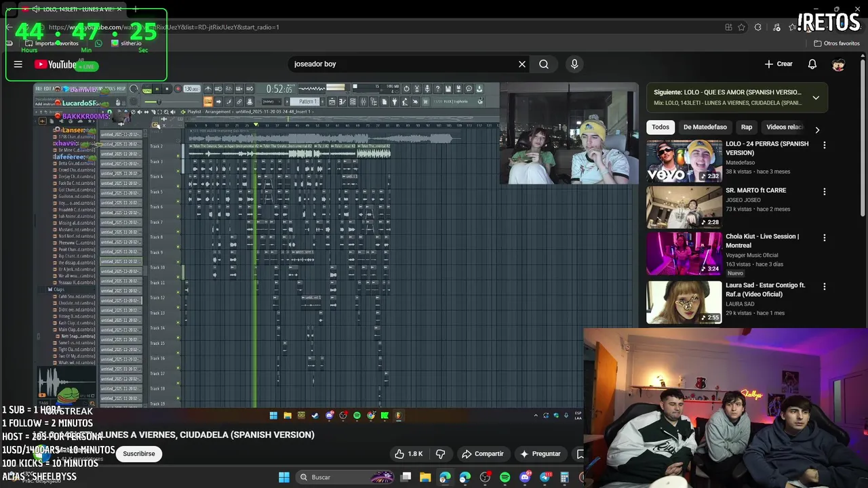The height and width of the screenshot is (488, 868).
Task: Clear the search box with the X
Action: (522, 64)
